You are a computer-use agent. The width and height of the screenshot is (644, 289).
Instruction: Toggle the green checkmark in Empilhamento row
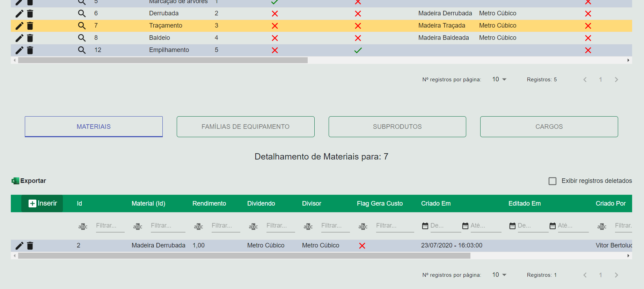point(358,50)
